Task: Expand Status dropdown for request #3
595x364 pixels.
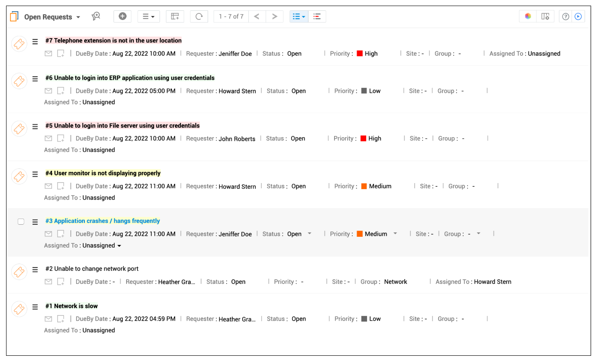Action: point(309,234)
